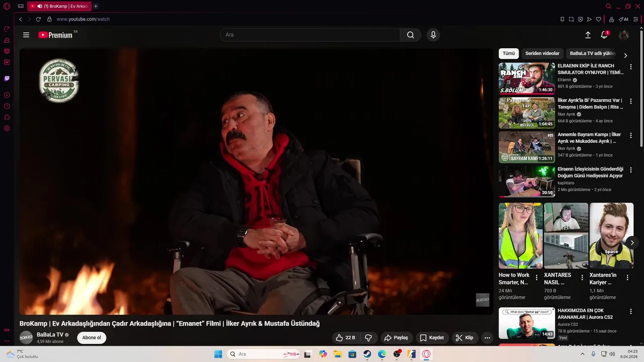The width and height of the screenshot is (644, 362).
Task: Start voice search with microphone
Action: click(x=433, y=35)
